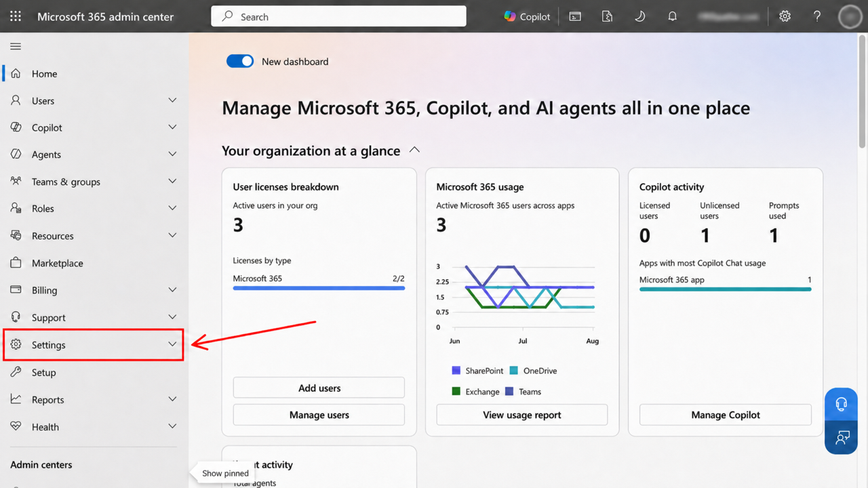The width and height of the screenshot is (868, 488).
Task: Open the account profile avatar
Action: [x=850, y=17]
